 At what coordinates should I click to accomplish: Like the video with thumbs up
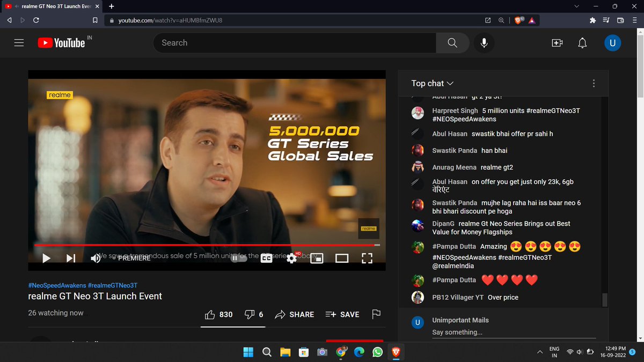click(219, 314)
